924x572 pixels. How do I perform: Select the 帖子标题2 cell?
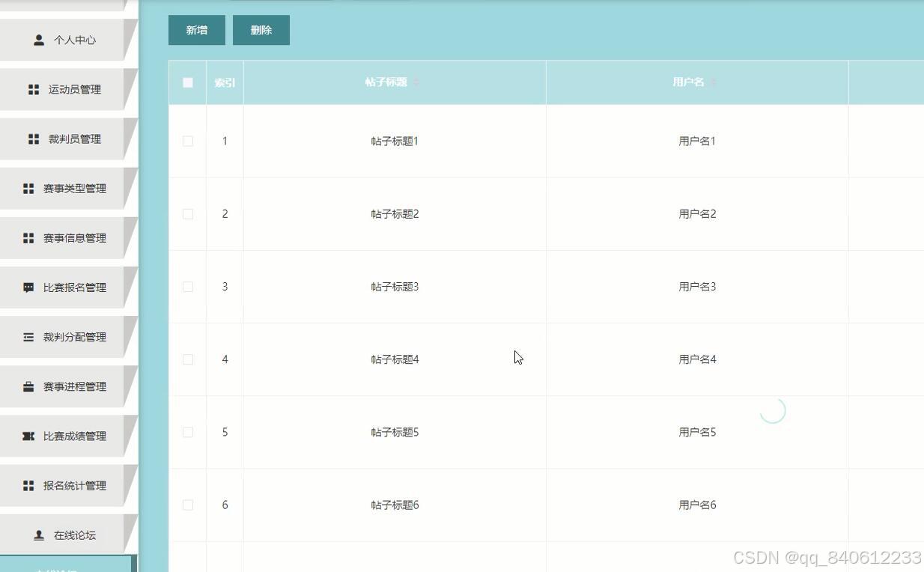click(395, 214)
